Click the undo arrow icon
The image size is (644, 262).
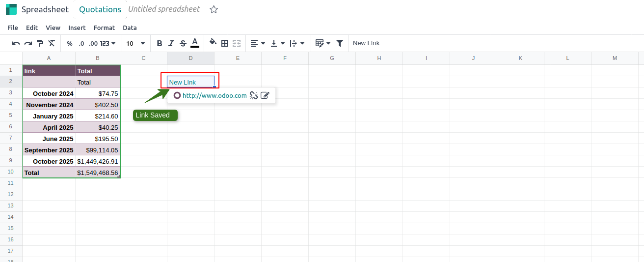click(x=16, y=43)
